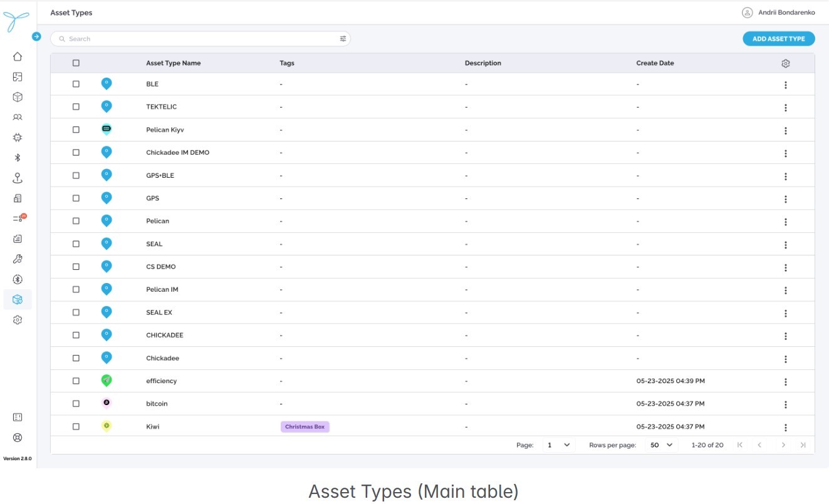The height and width of the screenshot is (504, 829).
Task: Click the green efficiency asset type icon
Action: (107, 381)
